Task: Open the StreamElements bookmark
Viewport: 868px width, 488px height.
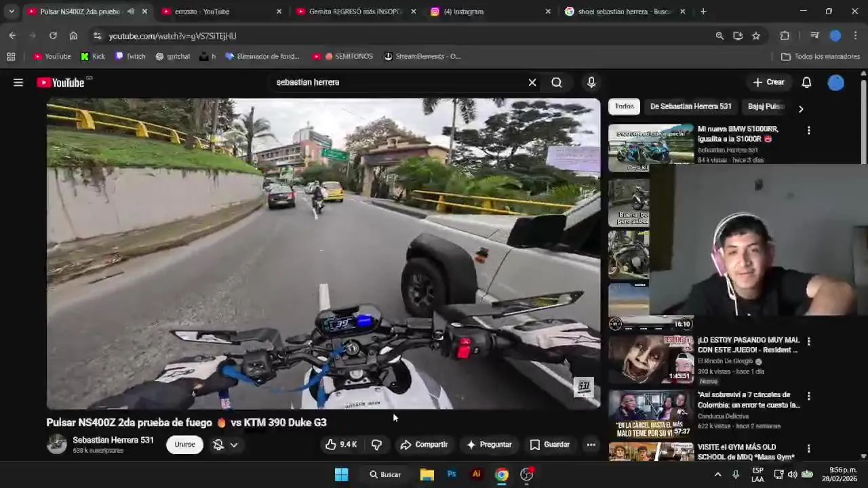Action: (x=422, y=56)
